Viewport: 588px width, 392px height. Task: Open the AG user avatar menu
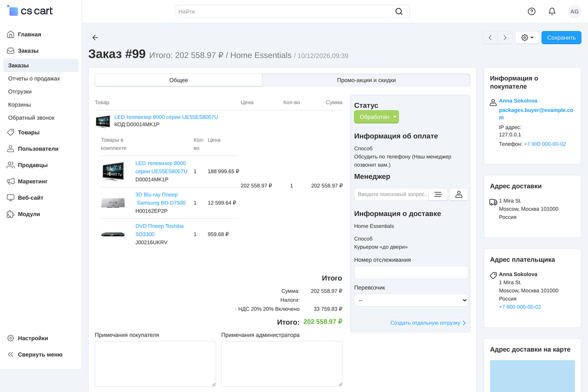point(574,11)
